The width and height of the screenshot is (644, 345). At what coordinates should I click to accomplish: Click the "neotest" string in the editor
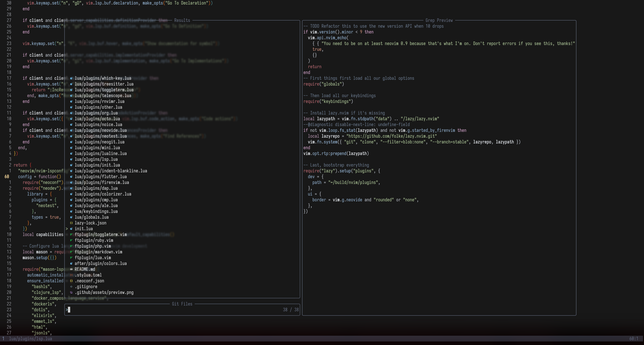tap(46, 206)
